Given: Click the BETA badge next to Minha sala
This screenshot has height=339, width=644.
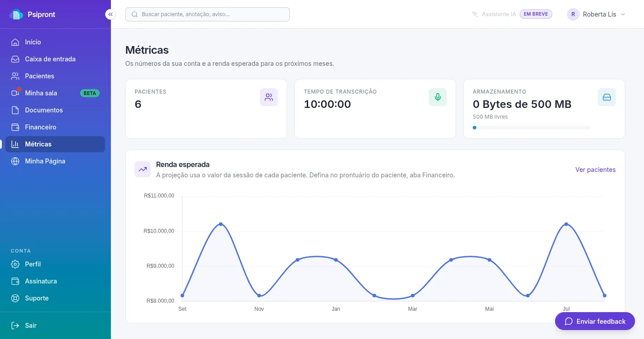Looking at the screenshot, I should pos(90,93).
